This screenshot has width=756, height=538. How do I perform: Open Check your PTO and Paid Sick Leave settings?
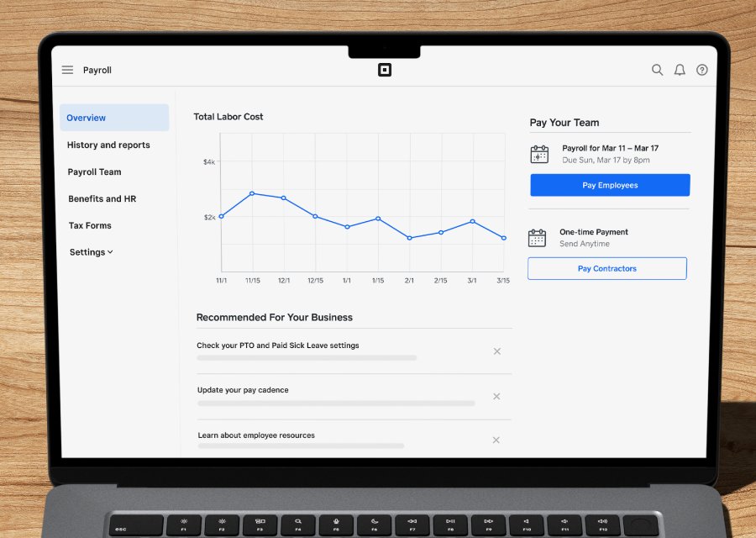click(278, 345)
